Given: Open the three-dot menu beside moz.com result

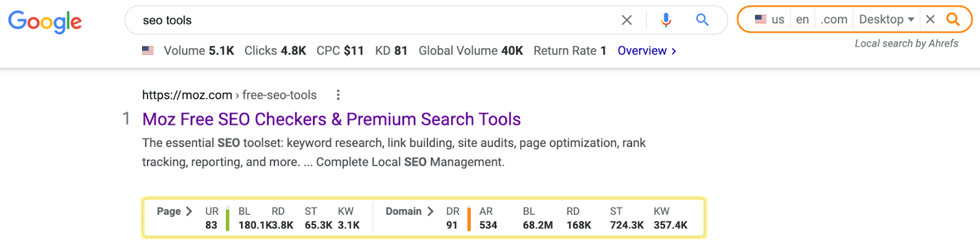Looking at the screenshot, I should coord(338,95).
